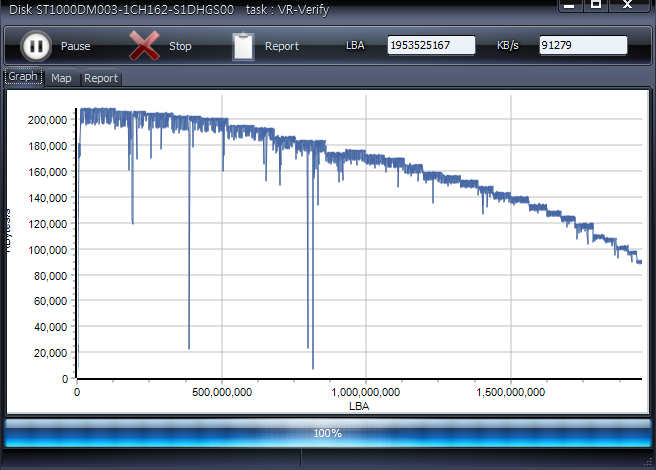
Task: Close the VR-Verify window
Action: pyautogui.click(x=628, y=5)
